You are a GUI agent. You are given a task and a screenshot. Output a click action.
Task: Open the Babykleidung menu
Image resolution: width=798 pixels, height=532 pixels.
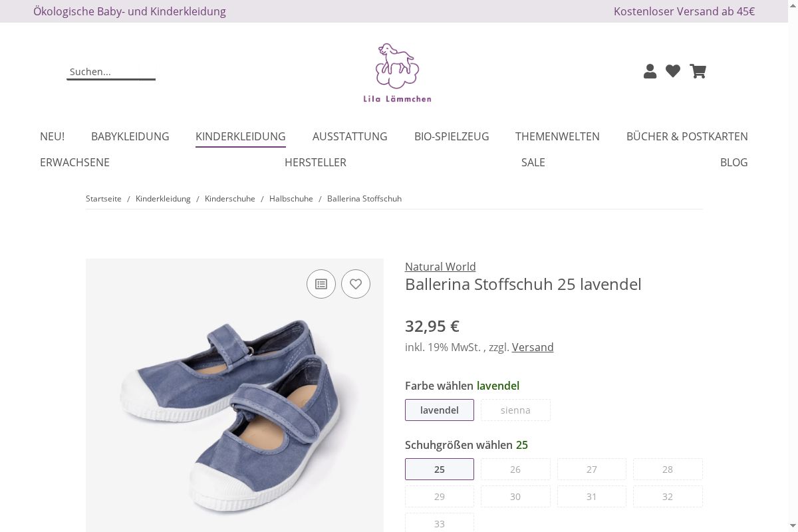pos(130,136)
